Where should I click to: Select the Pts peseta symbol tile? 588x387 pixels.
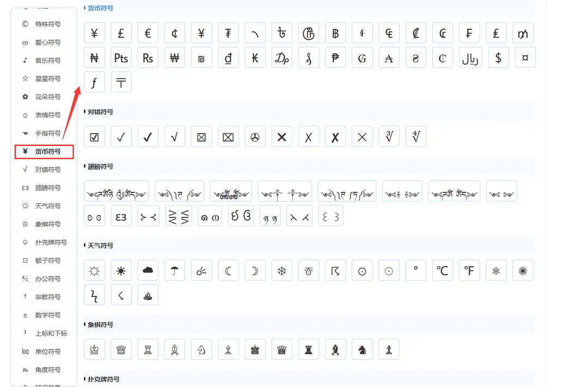[x=121, y=58]
